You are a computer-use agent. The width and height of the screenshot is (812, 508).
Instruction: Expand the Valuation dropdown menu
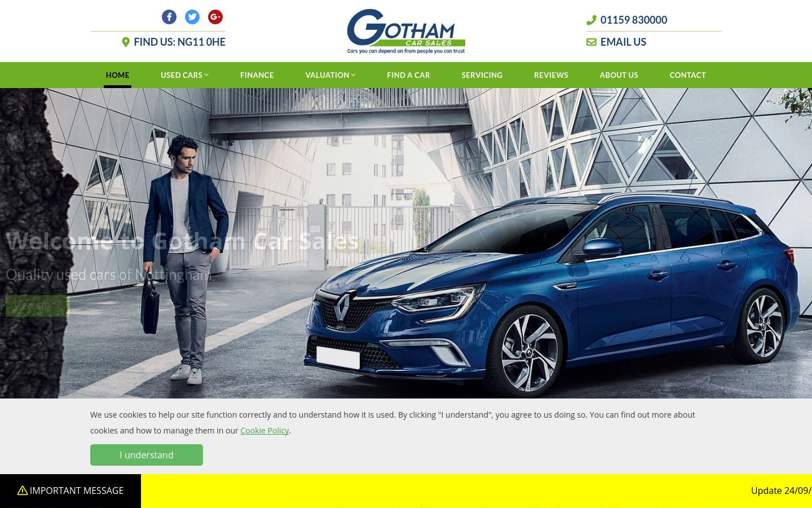click(x=330, y=75)
